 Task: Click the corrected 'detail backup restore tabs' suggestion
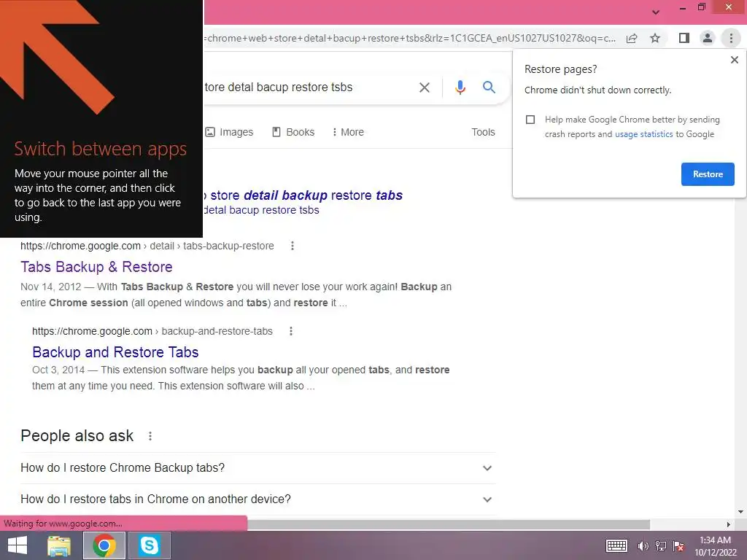[303, 195]
